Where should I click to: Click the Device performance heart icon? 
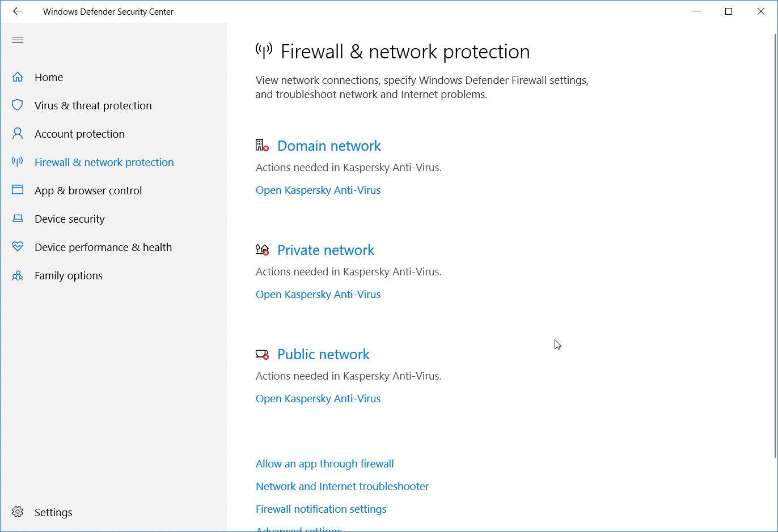click(18, 247)
